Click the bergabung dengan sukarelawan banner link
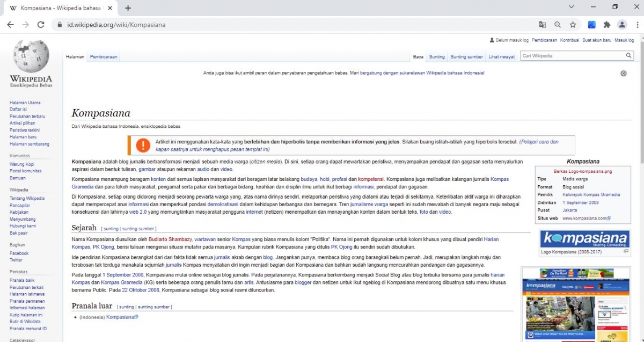This screenshot has height=342, width=644. click(x=422, y=73)
